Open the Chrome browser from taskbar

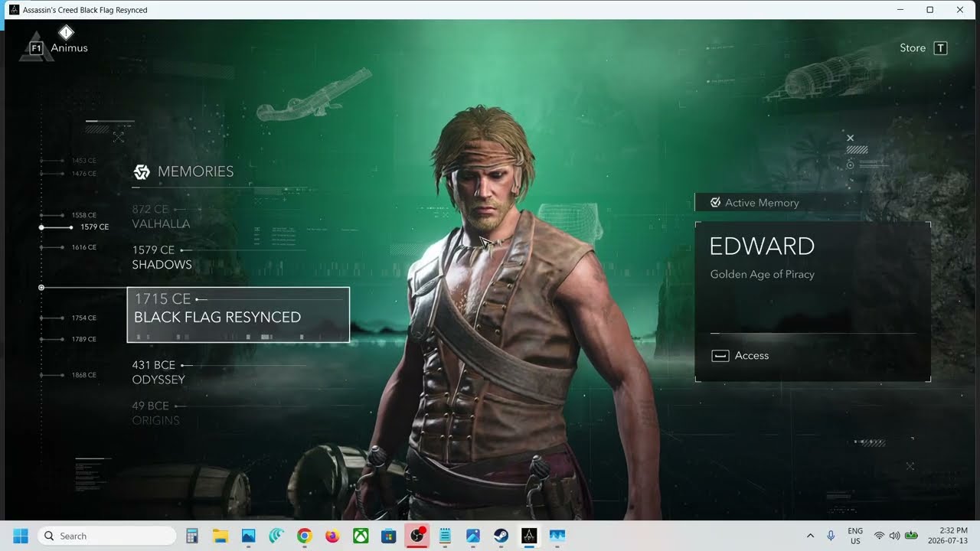pos(304,536)
